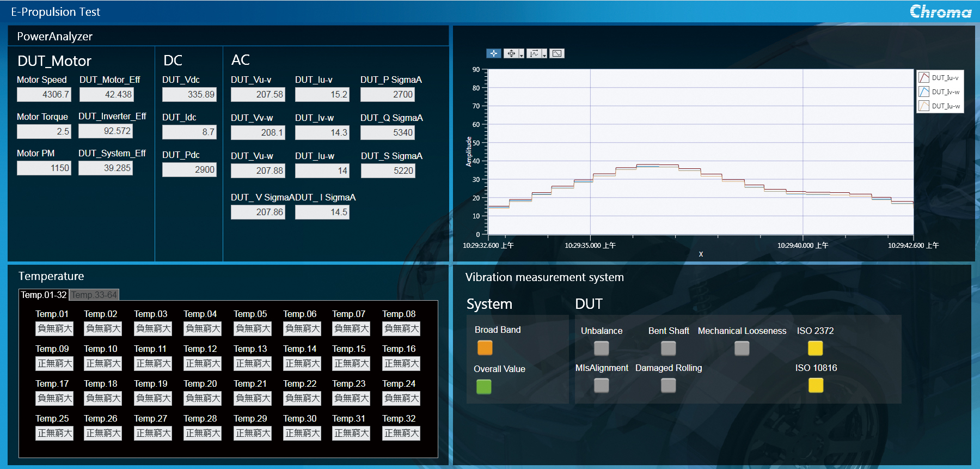Click the Damaged Rolling gray indicator
The height and width of the screenshot is (469, 980).
pyautogui.click(x=668, y=385)
